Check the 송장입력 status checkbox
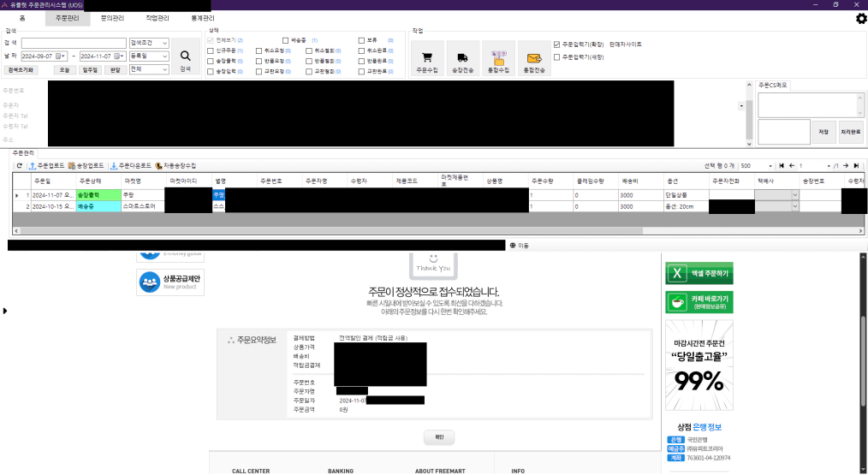This screenshot has width=868, height=475. 211,72
